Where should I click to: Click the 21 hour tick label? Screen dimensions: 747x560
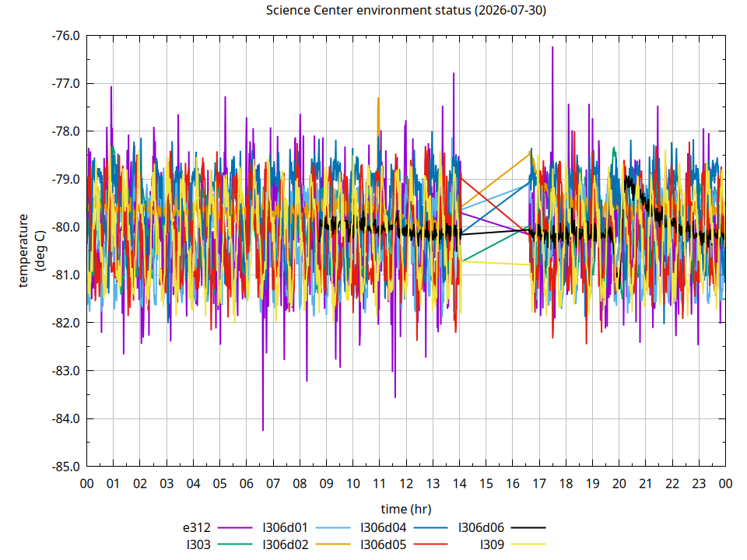pos(646,484)
